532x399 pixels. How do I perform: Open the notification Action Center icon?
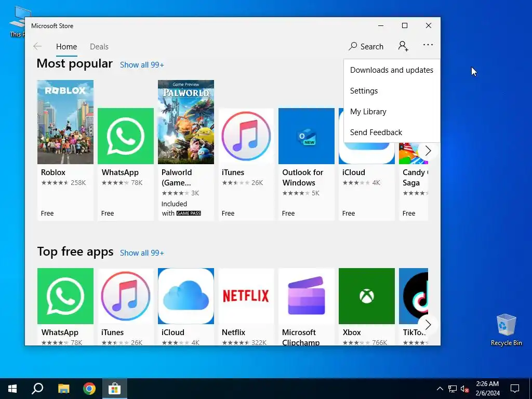pyautogui.click(x=515, y=389)
